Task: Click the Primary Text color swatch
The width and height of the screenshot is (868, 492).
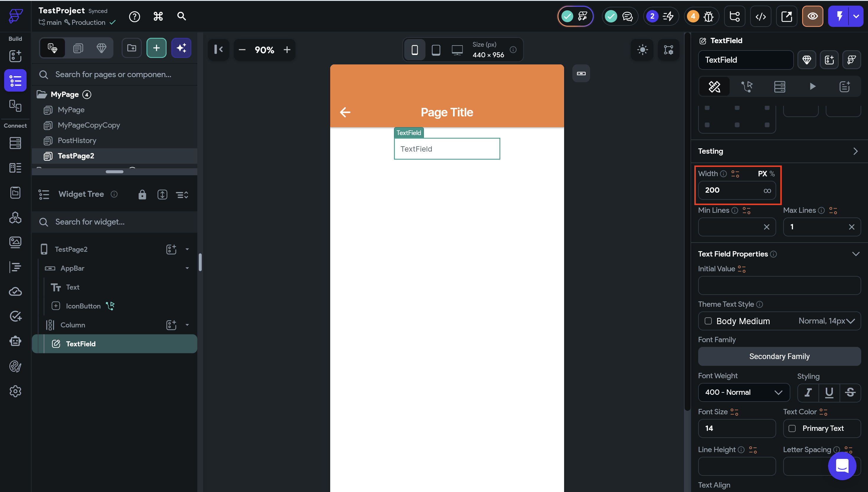Action: pos(792,428)
